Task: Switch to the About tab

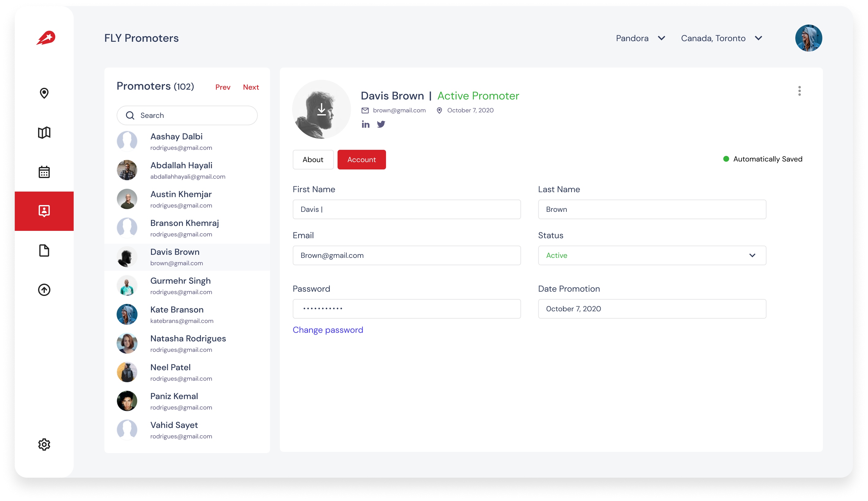Action: coord(313,160)
